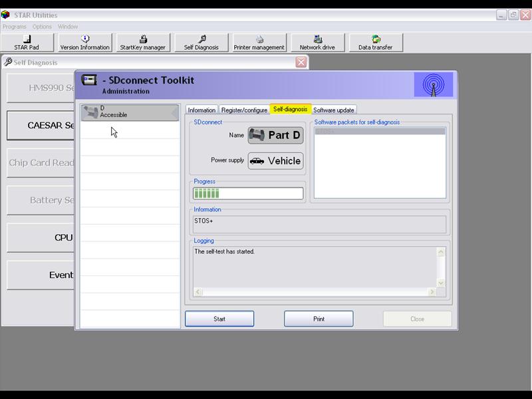Close the Self Diagnosis window

(x=301, y=62)
